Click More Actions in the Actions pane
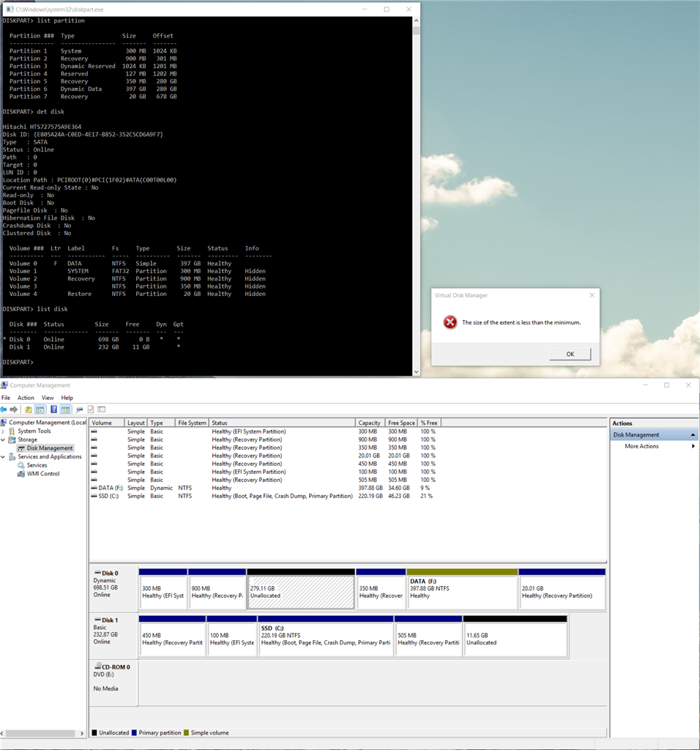Viewport: 700px width, 750px height. coord(641,446)
